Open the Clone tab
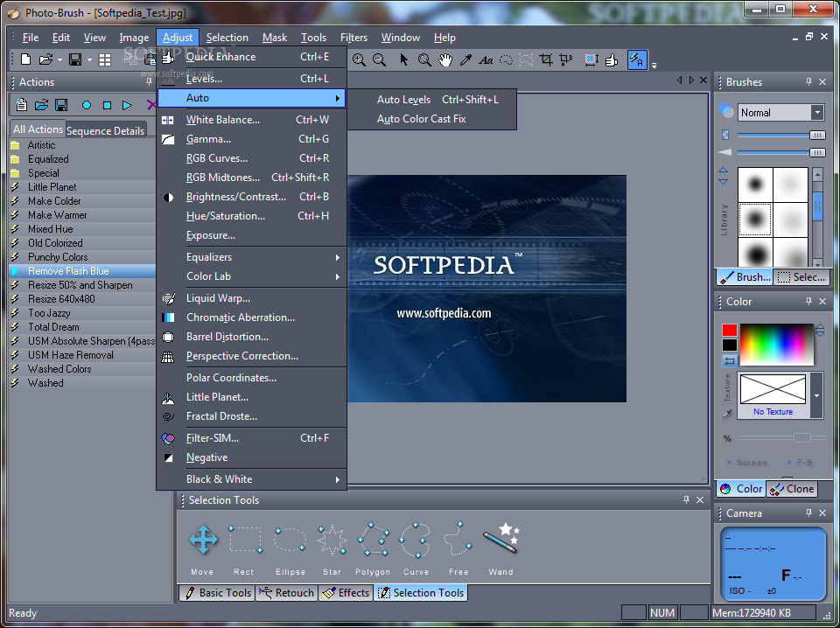Screen dimensions: 840x628 pyautogui.click(x=793, y=488)
